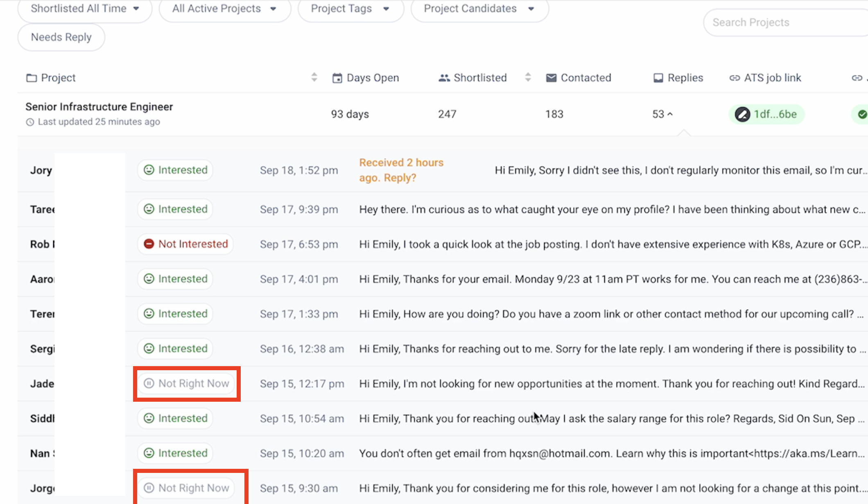The height and width of the screenshot is (504, 868).
Task: Click the pause icon in Jade's tag
Action: coord(149,383)
